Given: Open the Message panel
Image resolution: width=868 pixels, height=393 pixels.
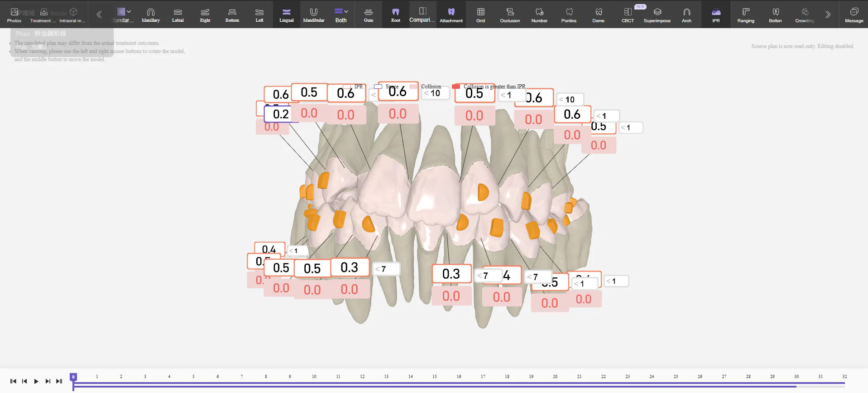Looking at the screenshot, I should click(854, 15).
